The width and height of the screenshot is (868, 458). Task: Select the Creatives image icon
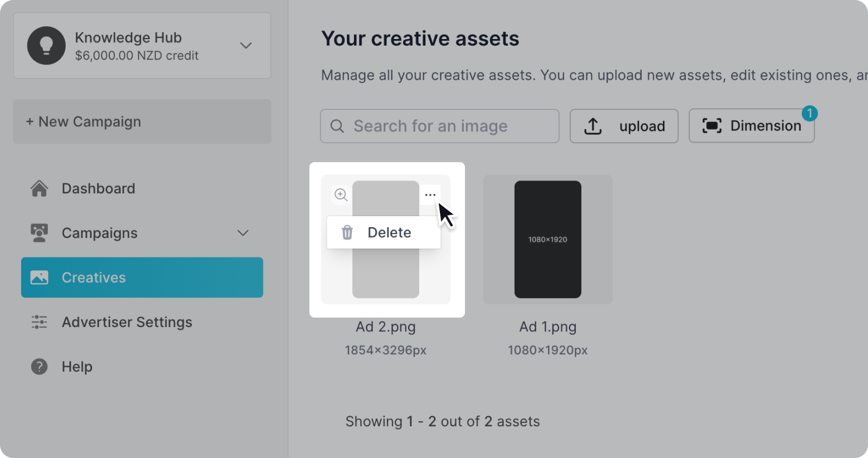[x=39, y=277]
